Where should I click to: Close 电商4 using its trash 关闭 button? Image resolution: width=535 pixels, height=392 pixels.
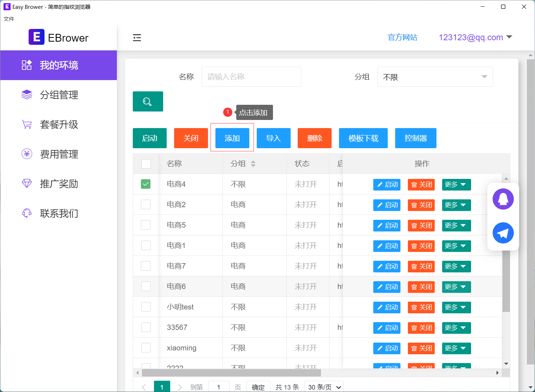(421, 185)
